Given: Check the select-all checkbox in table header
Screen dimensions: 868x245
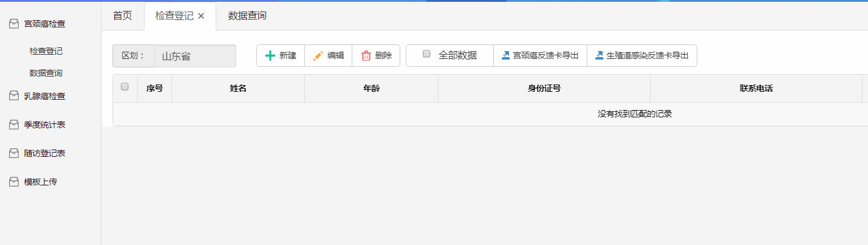Looking at the screenshot, I should coord(125,87).
